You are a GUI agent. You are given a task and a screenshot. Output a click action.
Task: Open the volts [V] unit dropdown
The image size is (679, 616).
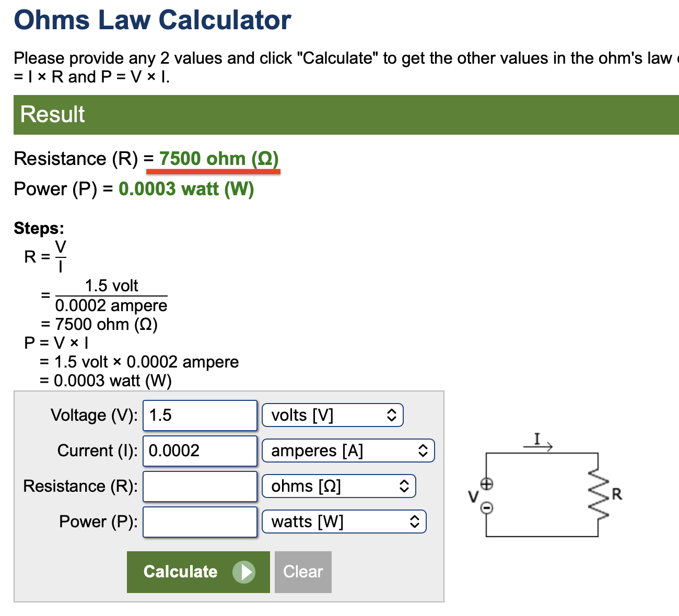click(332, 415)
